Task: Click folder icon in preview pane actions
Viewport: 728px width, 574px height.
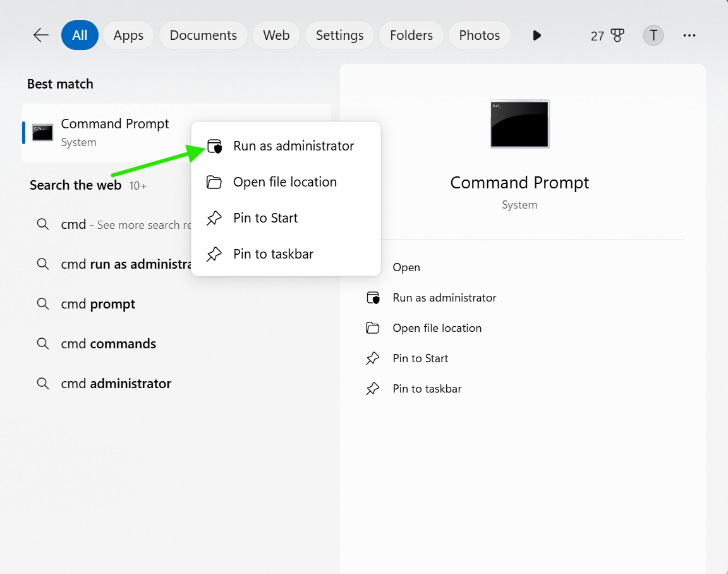Action: [372, 328]
